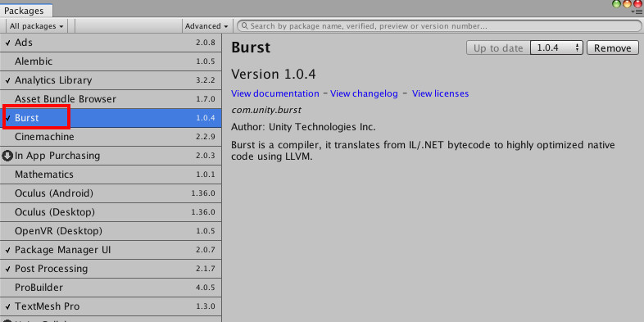The height and width of the screenshot is (322, 644).
Task: Open the All packages filter dropdown
Action: (37, 26)
